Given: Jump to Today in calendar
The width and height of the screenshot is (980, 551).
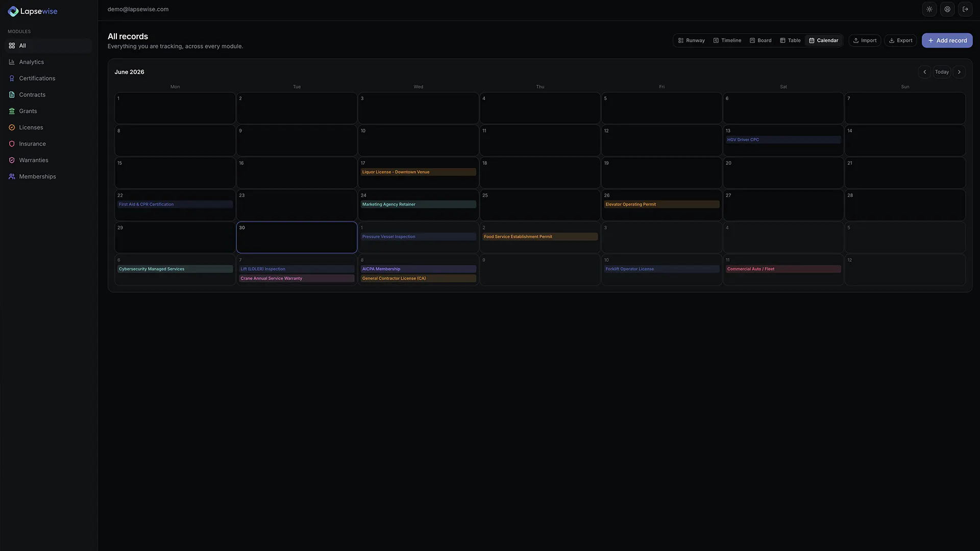Looking at the screenshot, I should pyautogui.click(x=942, y=72).
